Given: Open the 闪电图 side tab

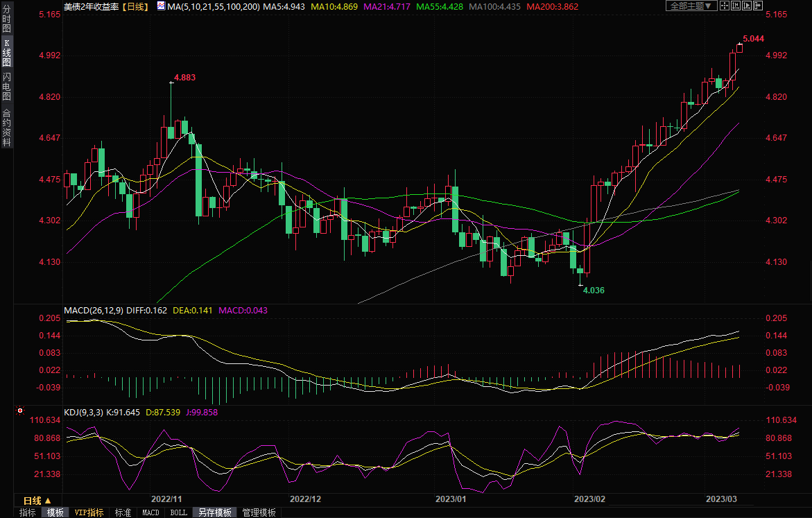Looking at the screenshot, I should pyautogui.click(x=6, y=85).
